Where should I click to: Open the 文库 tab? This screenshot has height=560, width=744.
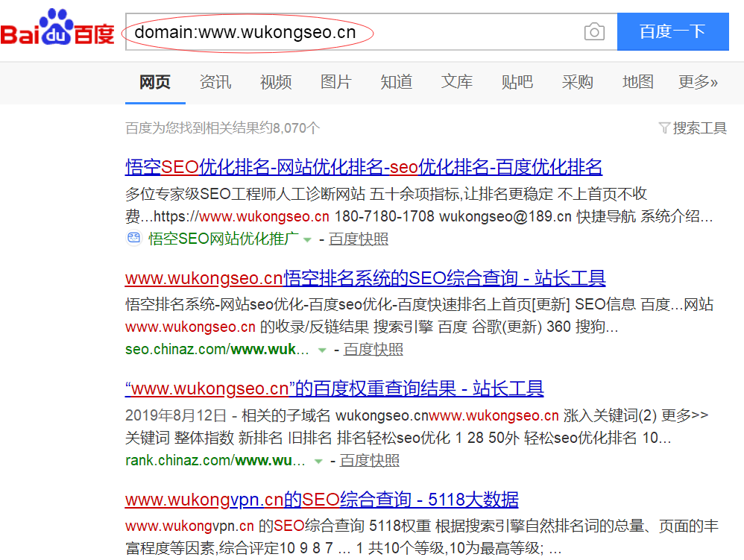[x=457, y=82]
